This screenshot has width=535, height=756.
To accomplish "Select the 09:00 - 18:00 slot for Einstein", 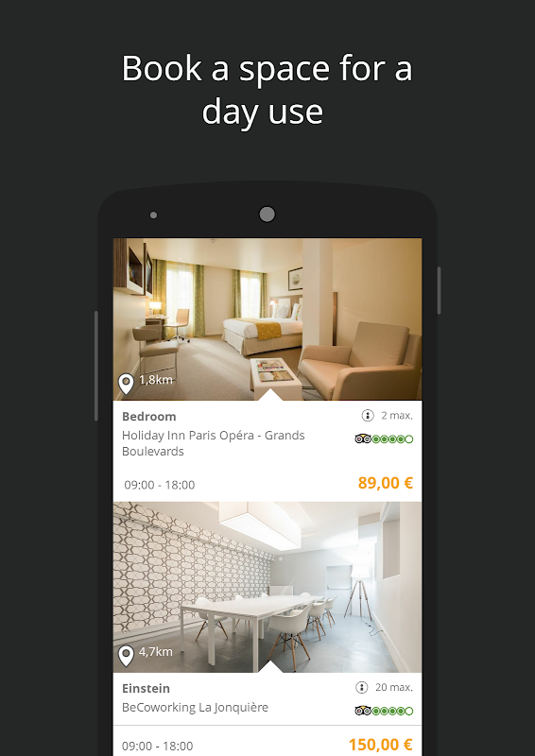I will coord(157,746).
